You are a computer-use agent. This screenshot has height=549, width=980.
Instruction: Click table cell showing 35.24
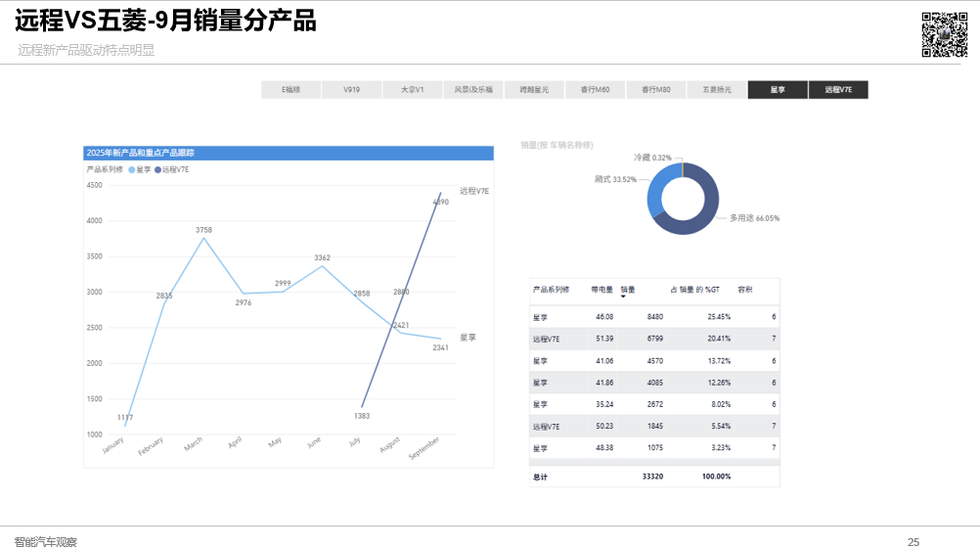(604, 404)
